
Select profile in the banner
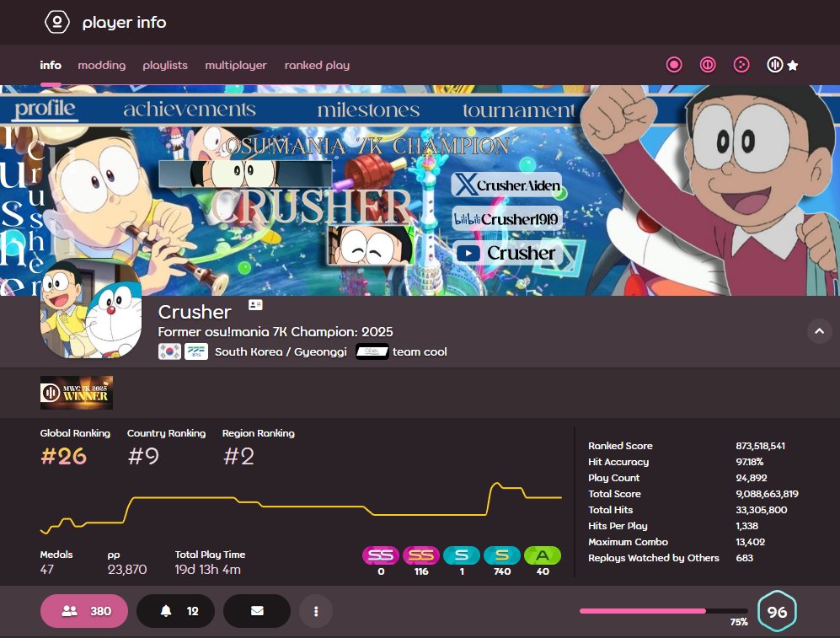[45, 109]
